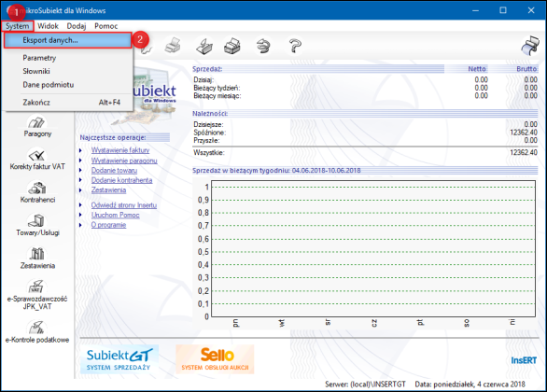Image resolution: width=547 pixels, height=392 pixels.
Task: Click the Sello system obsługi aukcji banner
Action: [215, 359]
